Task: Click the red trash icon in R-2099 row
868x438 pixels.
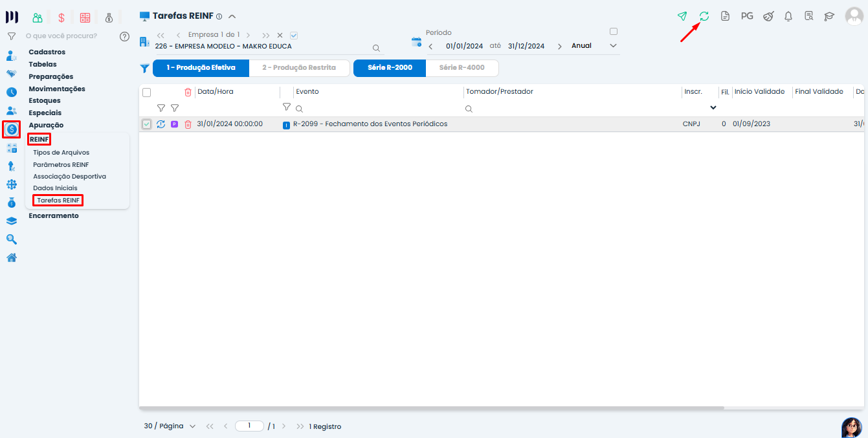Action: pos(188,124)
